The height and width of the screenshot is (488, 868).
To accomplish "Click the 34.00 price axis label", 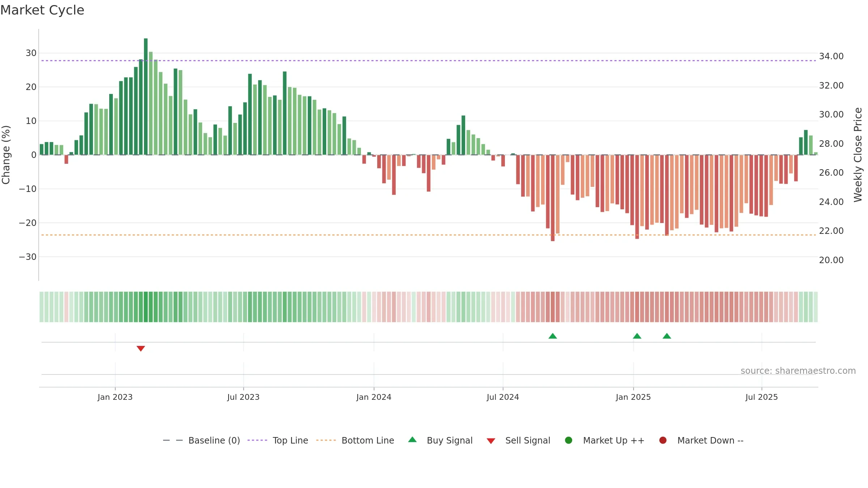I will coord(831,56).
